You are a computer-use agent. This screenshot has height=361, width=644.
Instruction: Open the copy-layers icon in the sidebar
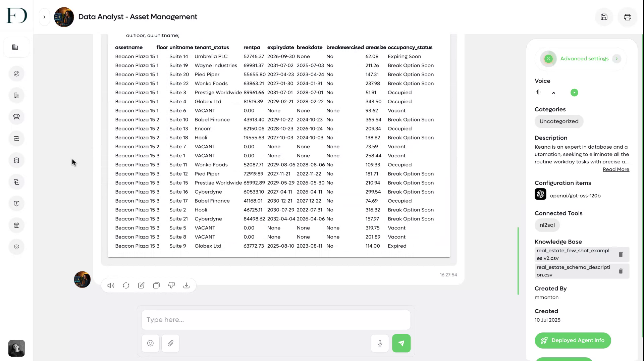pyautogui.click(x=16, y=182)
